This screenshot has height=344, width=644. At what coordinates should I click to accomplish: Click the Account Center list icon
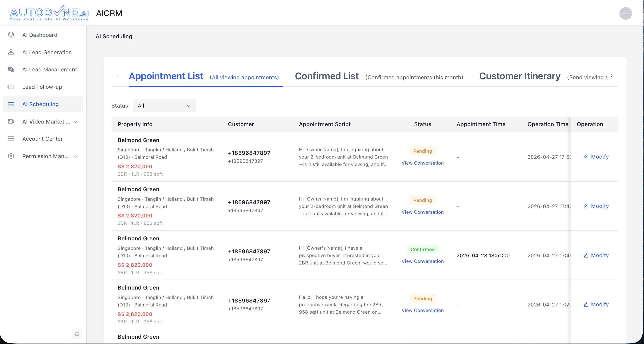point(11,138)
